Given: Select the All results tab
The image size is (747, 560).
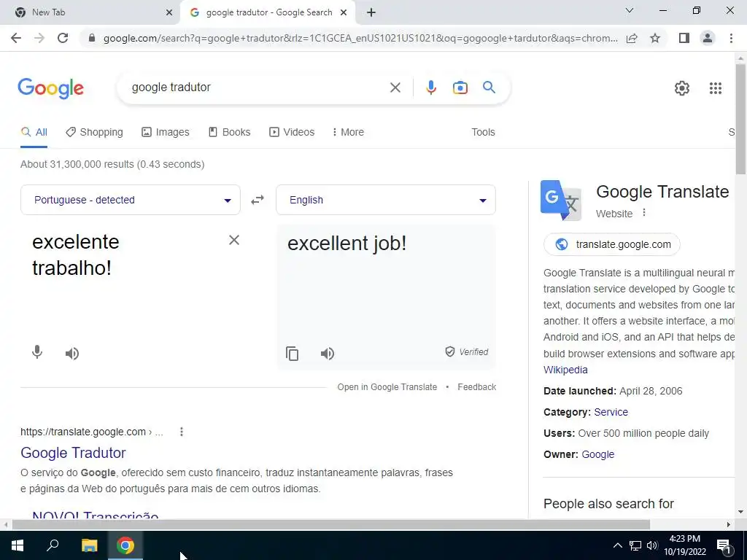Looking at the screenshot, I should click(x=34, y=133).
